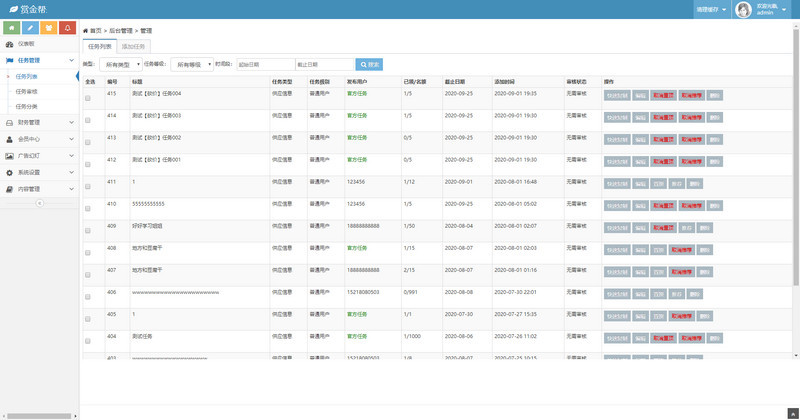Click 取消推荐 for task 408

[682, 250]
